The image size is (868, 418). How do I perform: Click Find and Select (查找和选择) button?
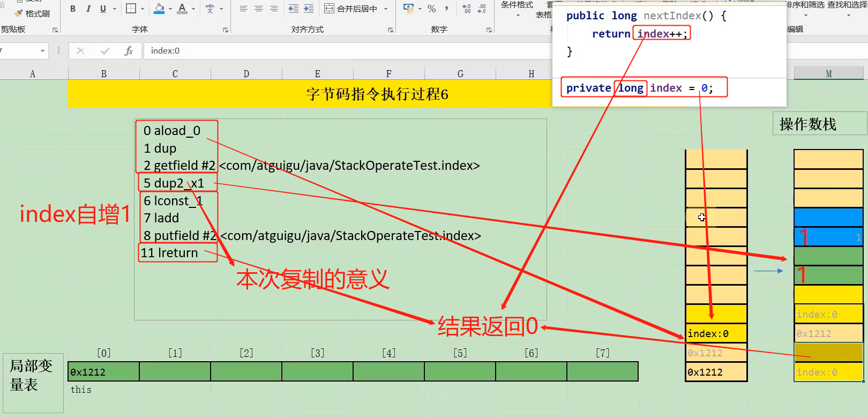tap(848, 9)
